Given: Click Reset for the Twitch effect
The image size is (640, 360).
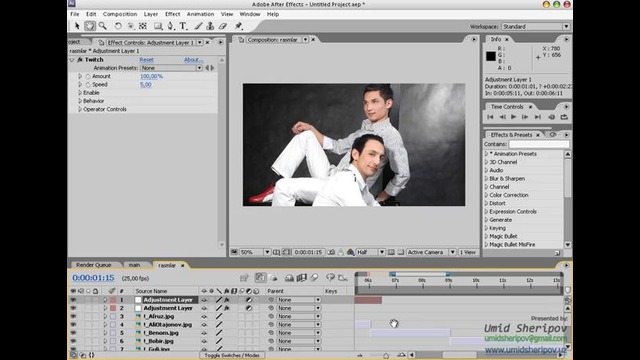Looking at the screenshot, I should pyautogui.click(x=147, y=60).
